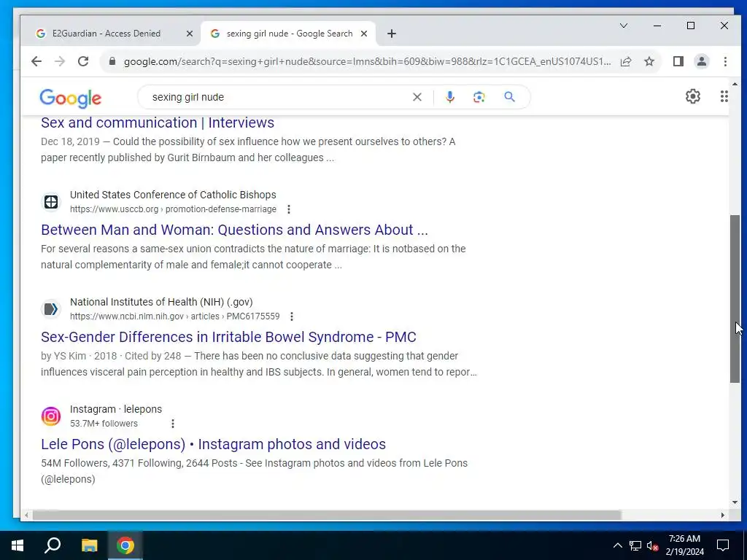
Task: Click the vertical scrollbar thumb
Action: [735, 298]
